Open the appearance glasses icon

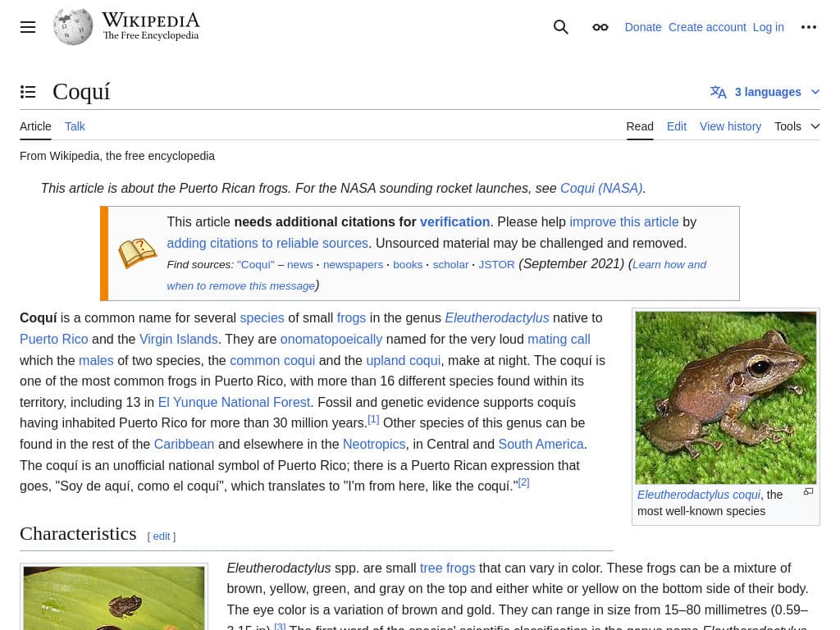click(600, 27)
